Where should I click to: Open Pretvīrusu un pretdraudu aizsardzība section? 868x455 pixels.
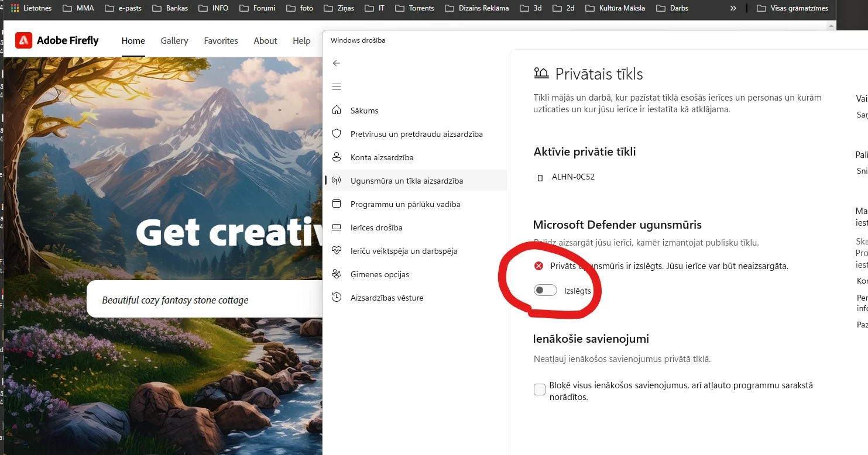(417, 134)
